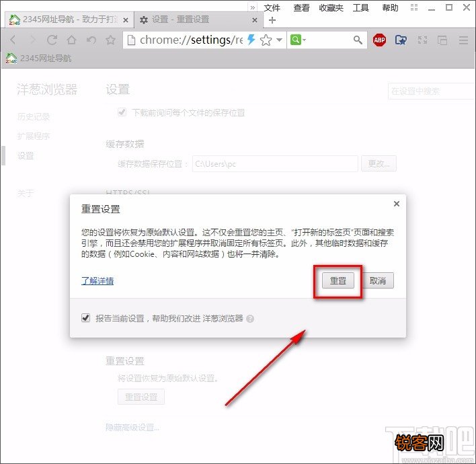Click the forward navigation arrow
Viewport: 476px width, 464px height.
tap(32, 40)
